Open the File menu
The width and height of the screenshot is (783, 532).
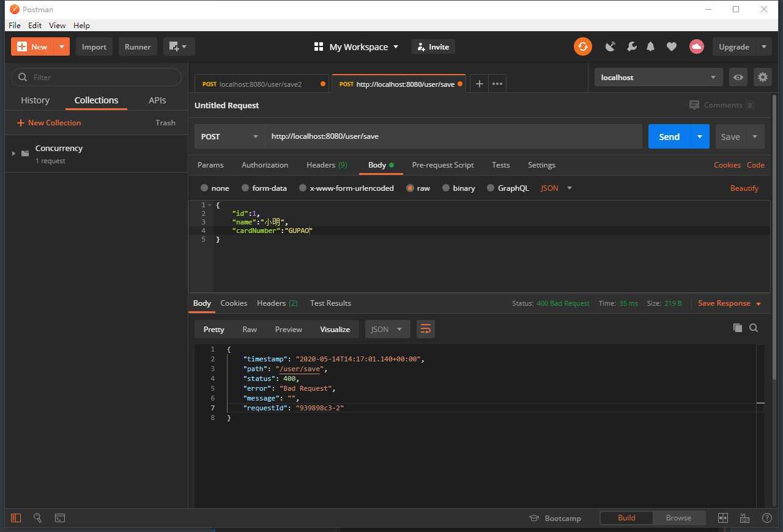click(x=15, y=25)
